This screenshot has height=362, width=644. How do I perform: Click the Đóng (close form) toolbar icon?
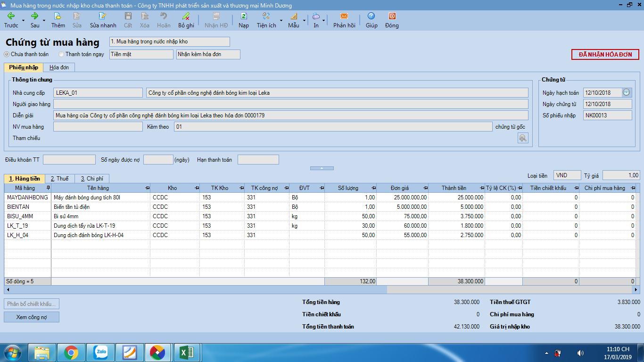click(x=392, y=16)
